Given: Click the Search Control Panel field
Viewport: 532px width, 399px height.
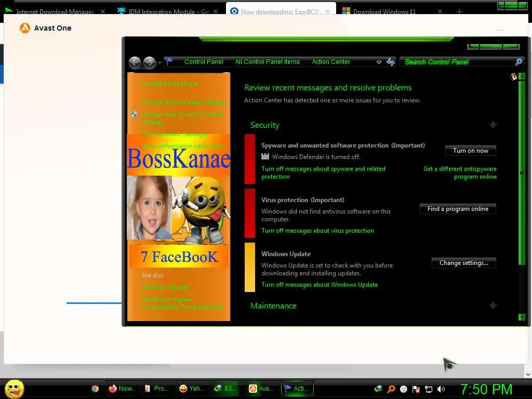Looking at the screenshot, I should (x=462, y=62).
